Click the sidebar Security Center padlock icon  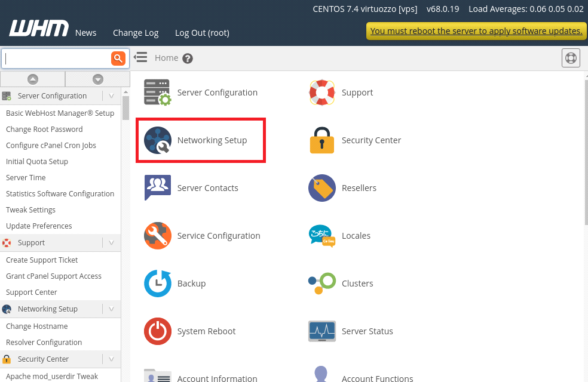pyautogui.click(x=7, y=359)
